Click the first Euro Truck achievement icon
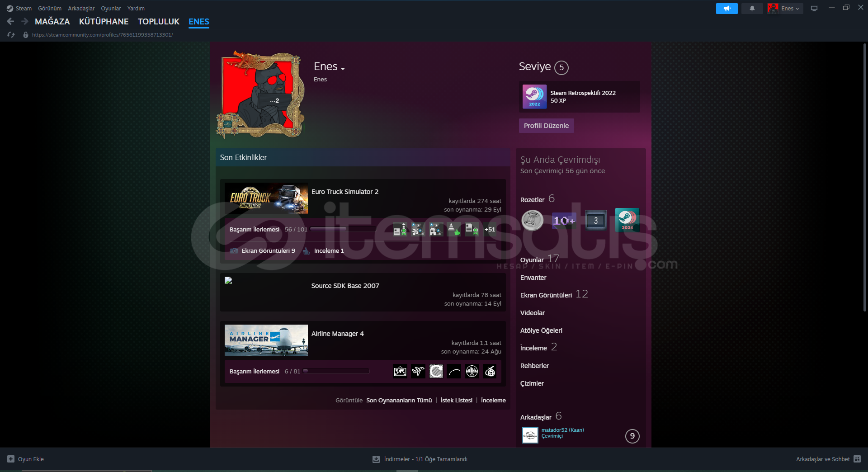 pyautogui.click(x=400, y=229)
